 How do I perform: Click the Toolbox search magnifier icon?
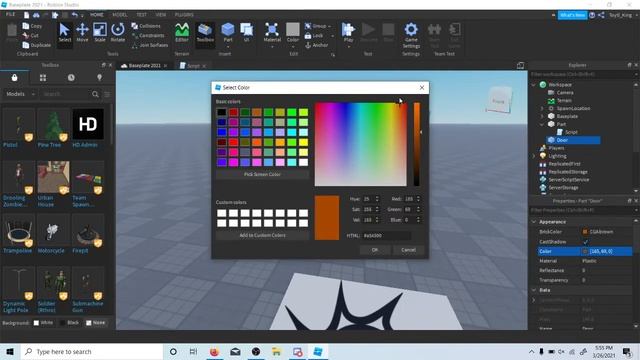click(95, 94)
